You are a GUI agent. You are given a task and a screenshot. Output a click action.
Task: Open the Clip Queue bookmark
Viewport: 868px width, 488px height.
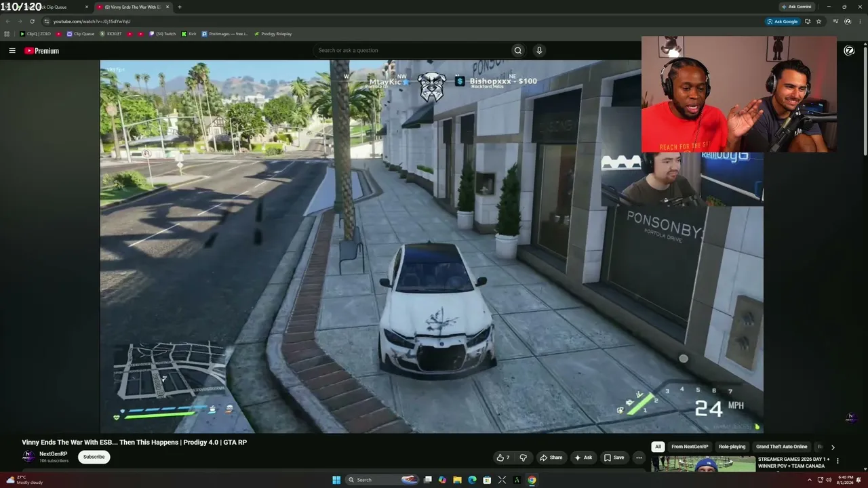click(x=81, y=34)
